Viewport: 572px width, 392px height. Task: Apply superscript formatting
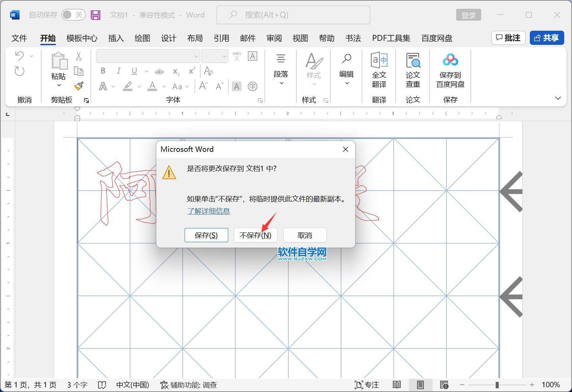click(192, 71)
